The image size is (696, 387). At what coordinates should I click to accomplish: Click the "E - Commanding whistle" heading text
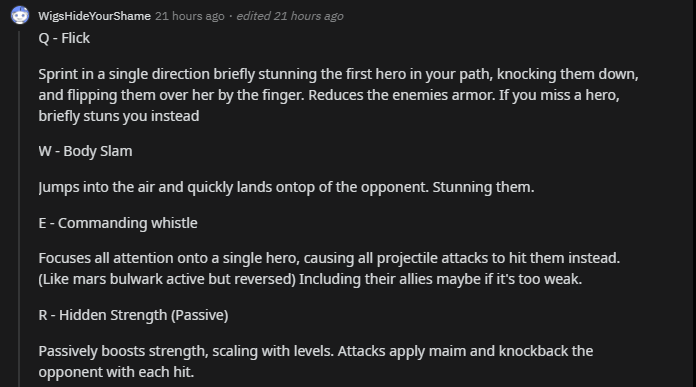coord(118,223)
